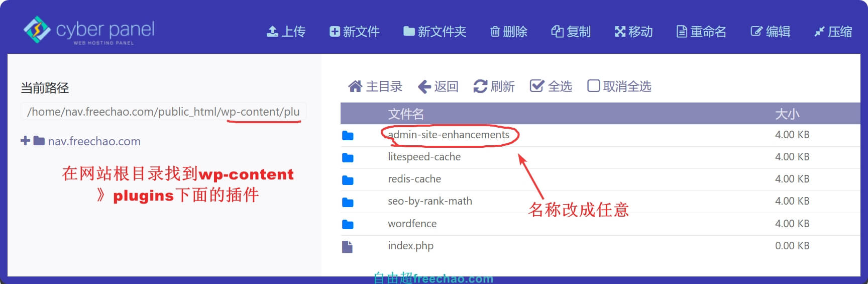Click the copy (复制) toolbar button
The width and height of the screenshot is (868, 284).
point(571,32)
